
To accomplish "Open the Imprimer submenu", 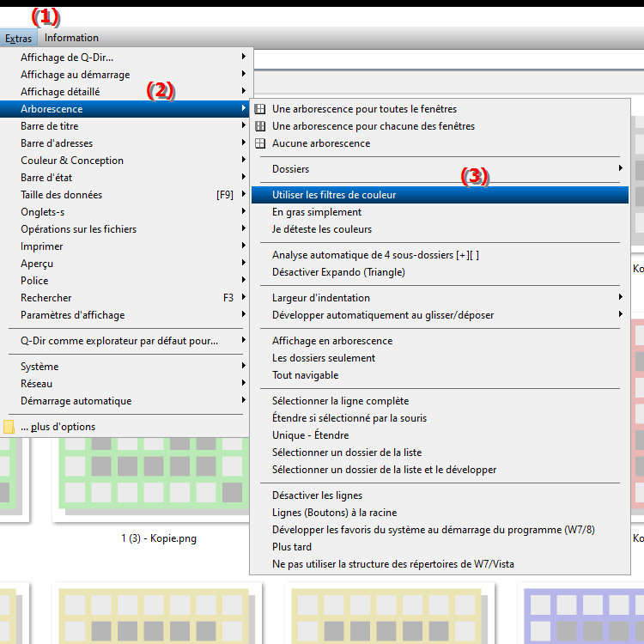I will pyautogui.click(x=125, y=246).
